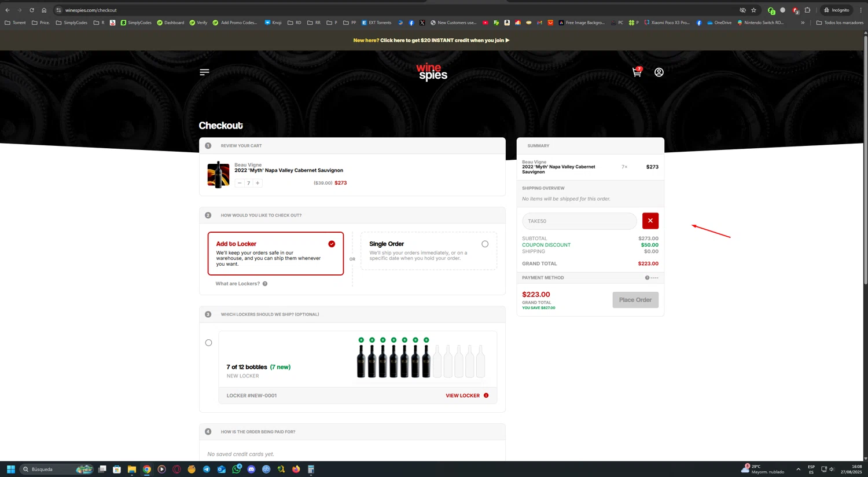Select the Add to Locker radio option
This screenshot has height=477, width=868.
coord(332,244)
